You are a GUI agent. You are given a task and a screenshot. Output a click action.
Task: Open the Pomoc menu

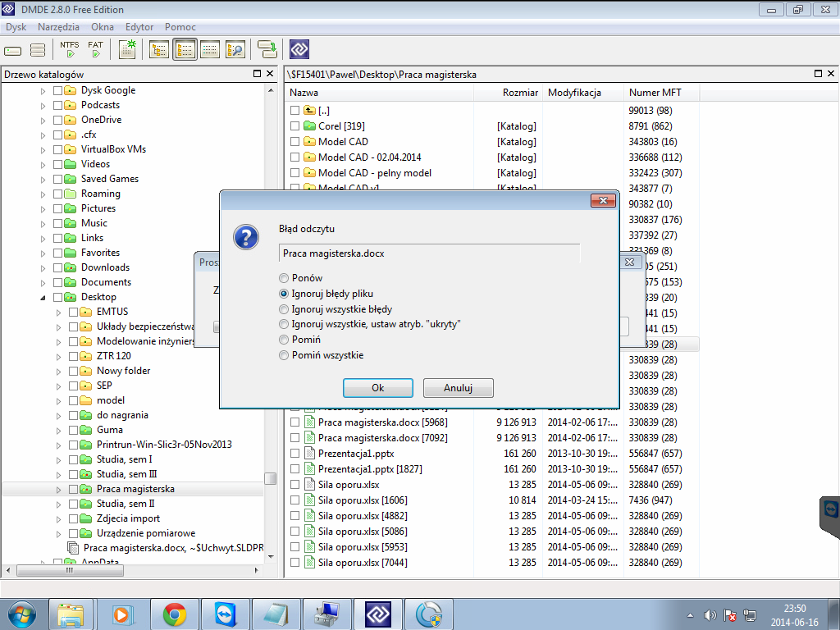coord(180,27)
